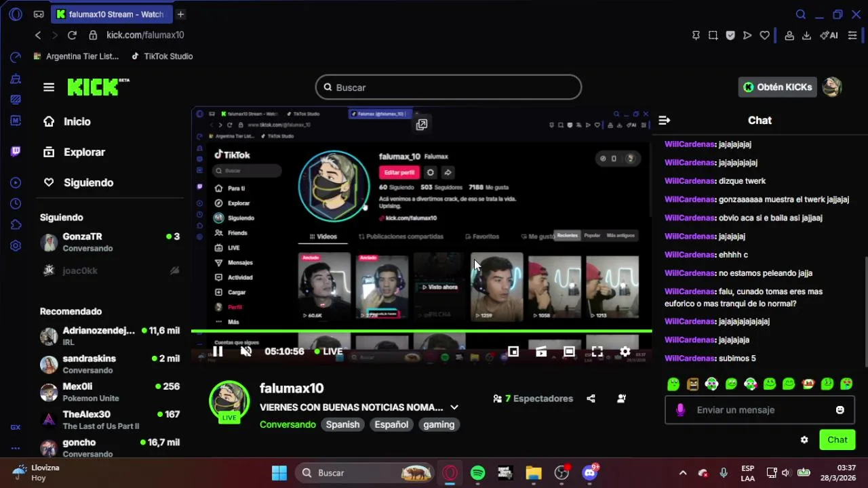Open GonzaTR followed channel
The image size is (868, 488).
point(110,242)
